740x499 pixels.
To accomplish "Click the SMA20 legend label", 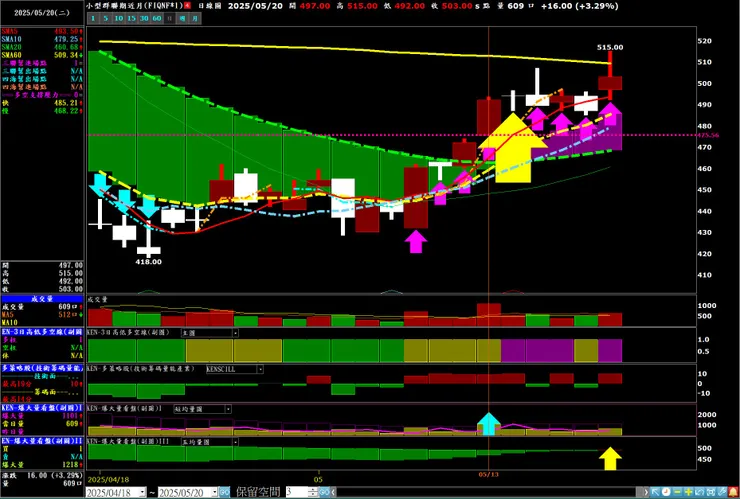I will click(11, 47).
